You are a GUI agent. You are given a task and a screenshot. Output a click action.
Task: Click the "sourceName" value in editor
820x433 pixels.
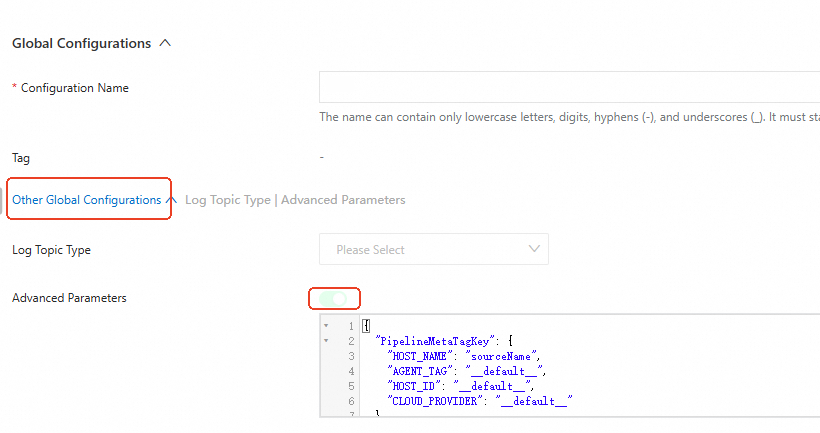tap(501, 356)
